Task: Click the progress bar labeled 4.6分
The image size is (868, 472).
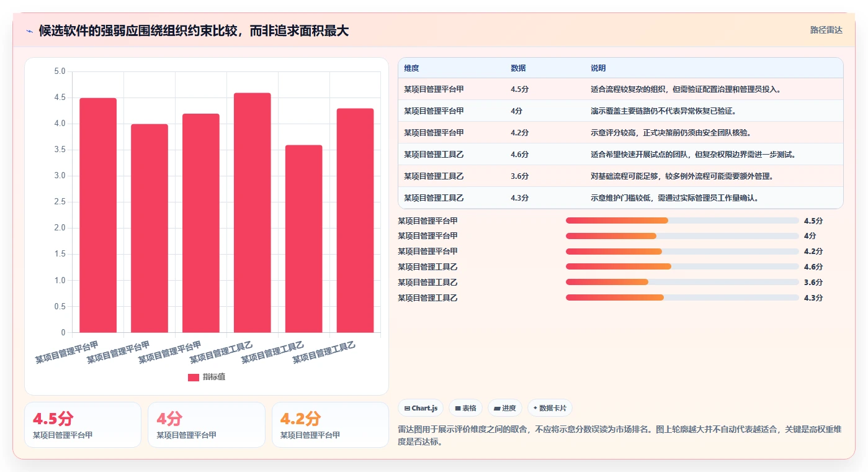Action: pos(682,266)
